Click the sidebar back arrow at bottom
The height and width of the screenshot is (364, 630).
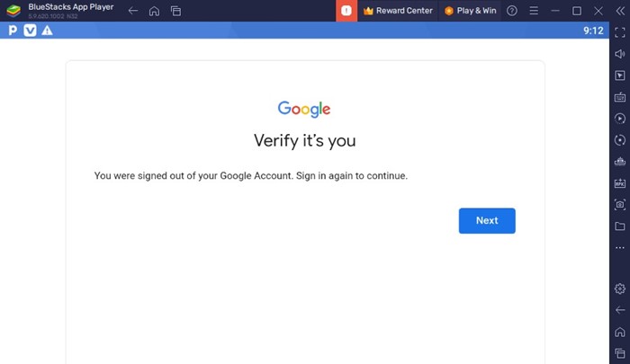pos(620,310)
